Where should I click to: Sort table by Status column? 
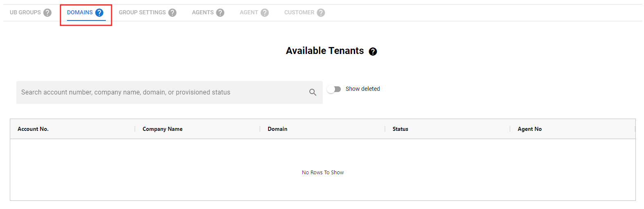[x=400, y=129]
